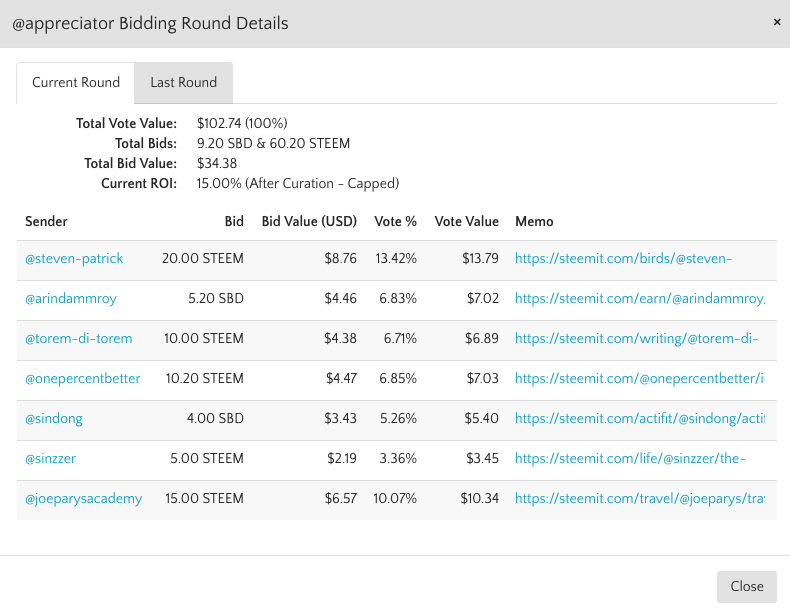
Task: Open @steven-patrick sender profile link
Action: (74, 259)
